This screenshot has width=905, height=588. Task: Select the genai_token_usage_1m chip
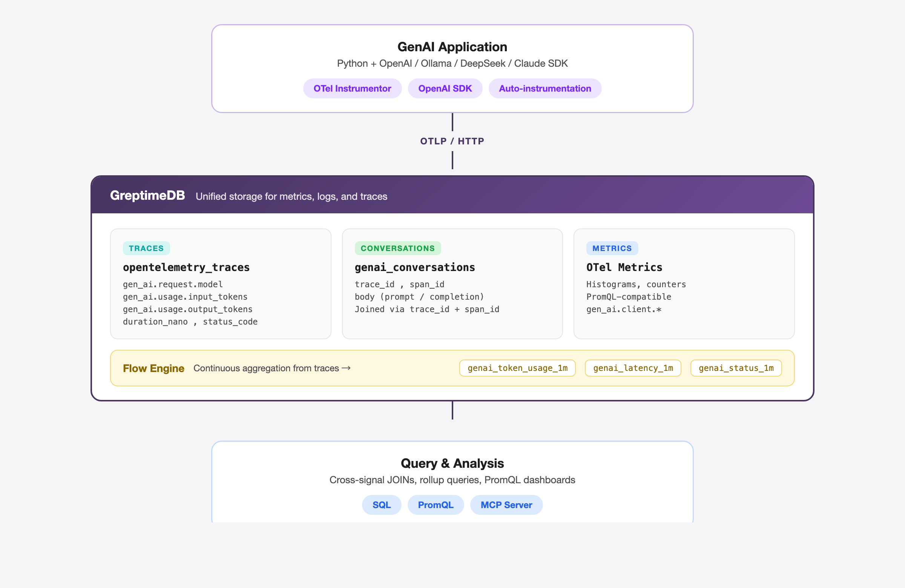click(x=517, y=368)
